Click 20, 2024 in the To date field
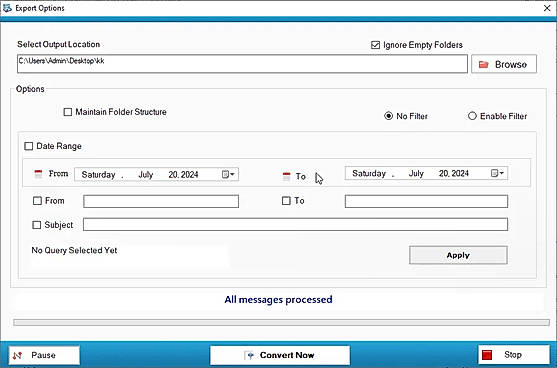 click(x=454, y=173)
